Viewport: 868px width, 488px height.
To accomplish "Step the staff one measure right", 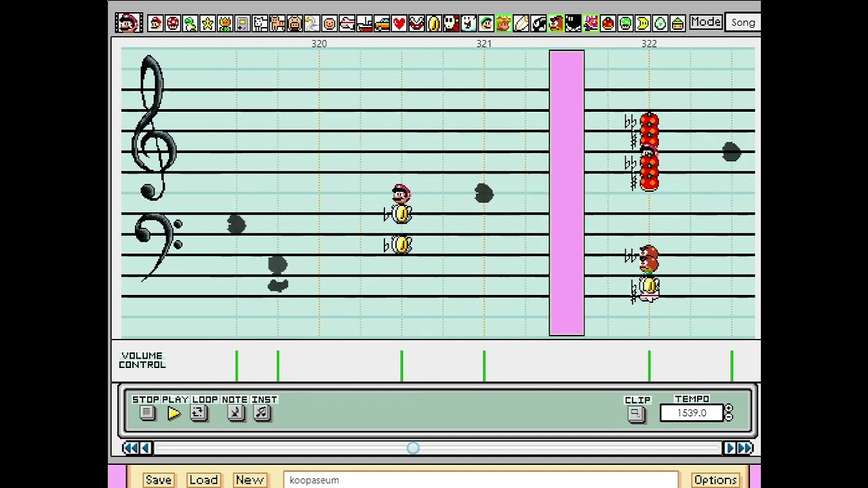I will click(x=730, y=448).
